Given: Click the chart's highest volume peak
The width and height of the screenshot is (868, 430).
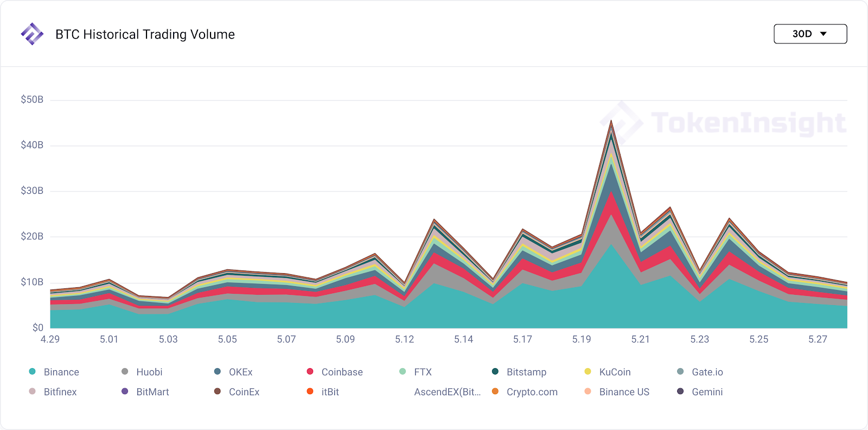Looking at the screenshot, I should tap(611, 122).
